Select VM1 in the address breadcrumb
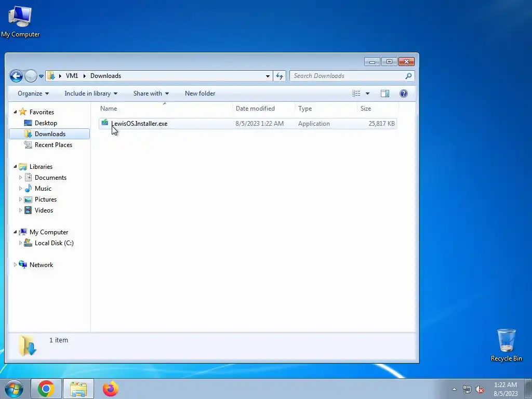532x399 pixels. (72, 76)
